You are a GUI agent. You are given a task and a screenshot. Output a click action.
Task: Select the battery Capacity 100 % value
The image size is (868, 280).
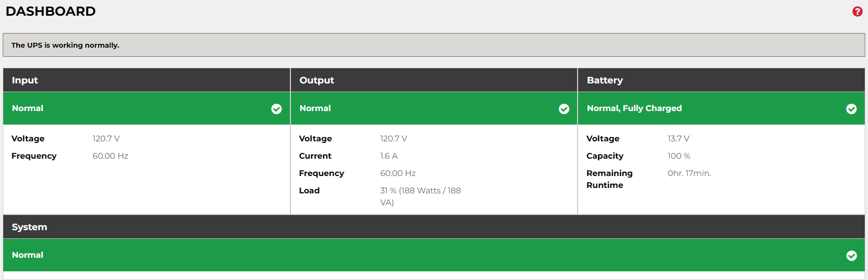(x=679, y=156)
